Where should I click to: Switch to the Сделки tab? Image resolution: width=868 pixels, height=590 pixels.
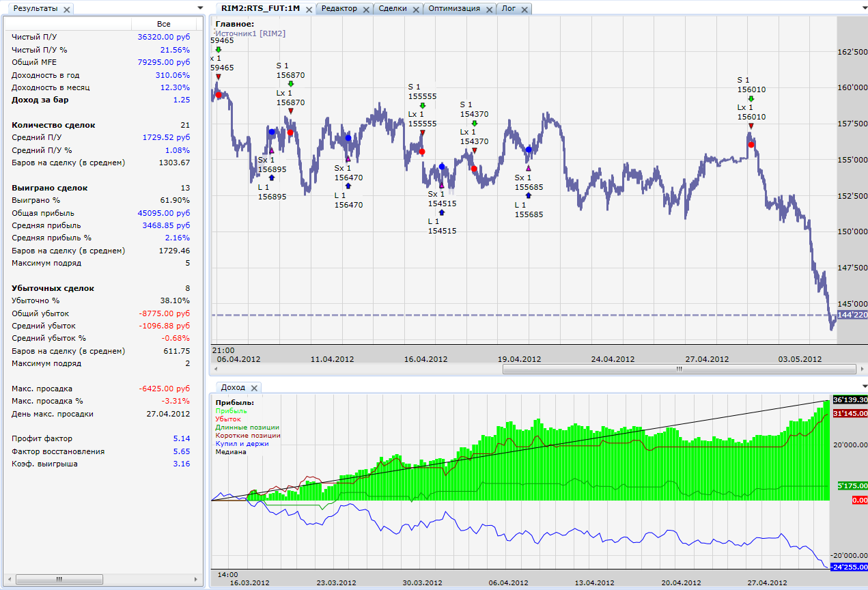[x=392, y=9]
